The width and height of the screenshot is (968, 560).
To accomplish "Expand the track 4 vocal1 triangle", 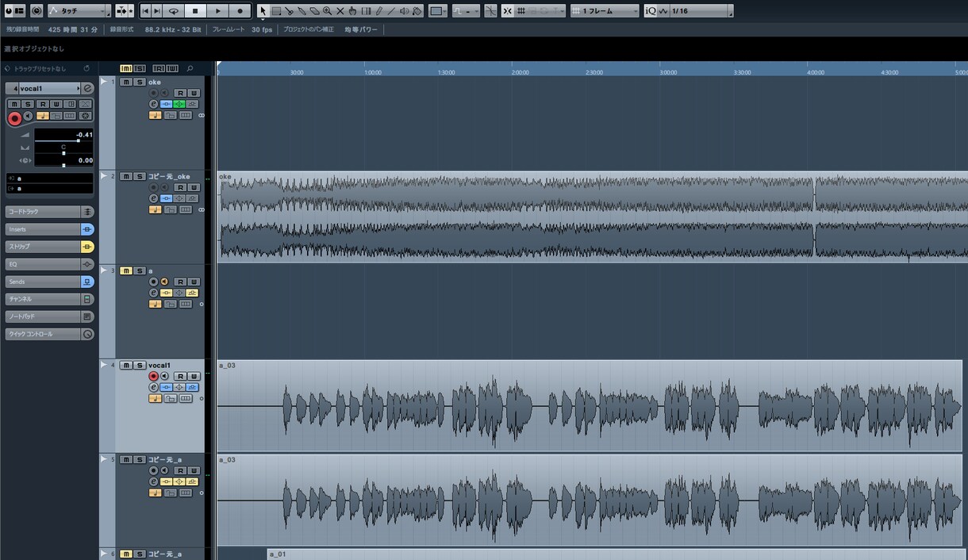I will [x=104, y=365].
